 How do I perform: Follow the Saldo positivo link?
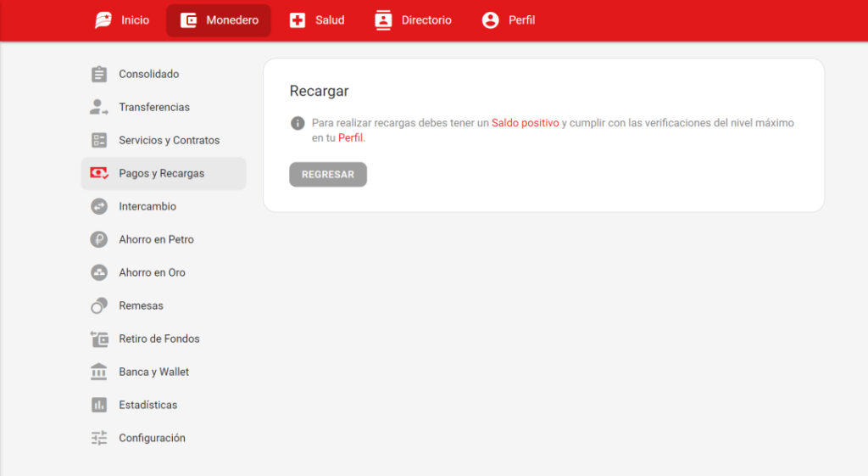point(525,123)
